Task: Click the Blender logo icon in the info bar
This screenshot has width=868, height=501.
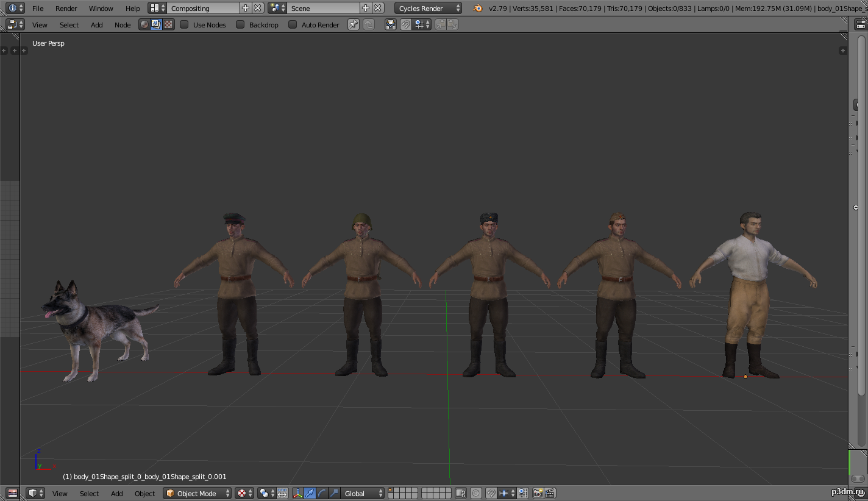Action: coord(478,9)
